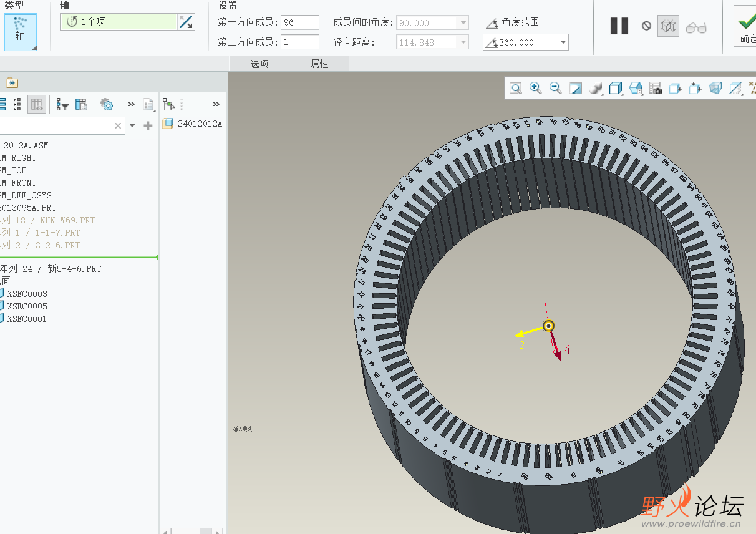Edit the 第二方向成员 count field
This screenshot has width=756, height=534.
(300, 42)
